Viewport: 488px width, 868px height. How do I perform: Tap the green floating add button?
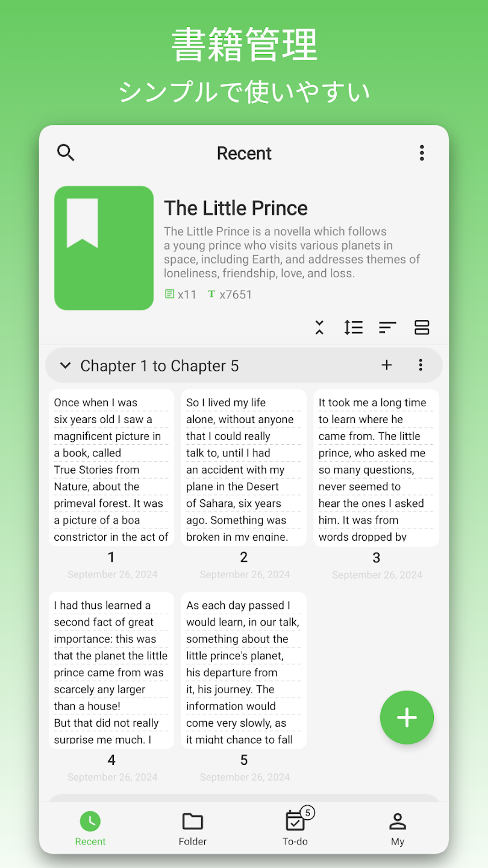coord(407,717)
